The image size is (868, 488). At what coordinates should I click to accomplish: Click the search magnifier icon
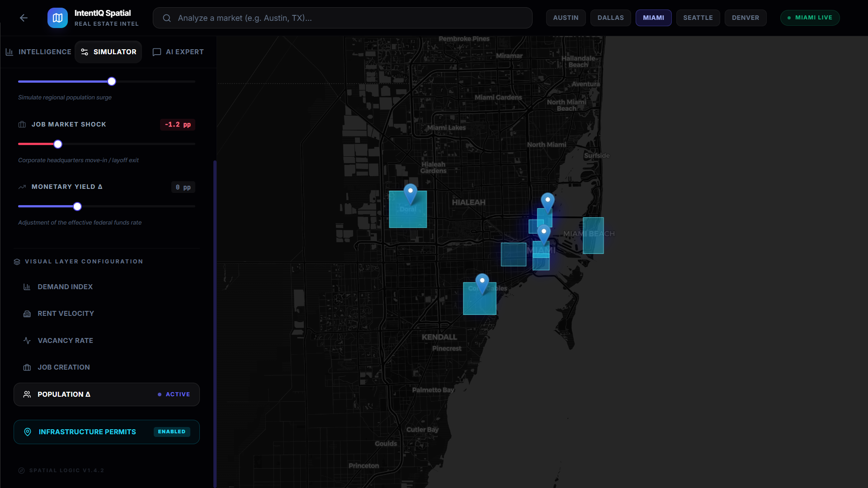[x=167, y=18]
